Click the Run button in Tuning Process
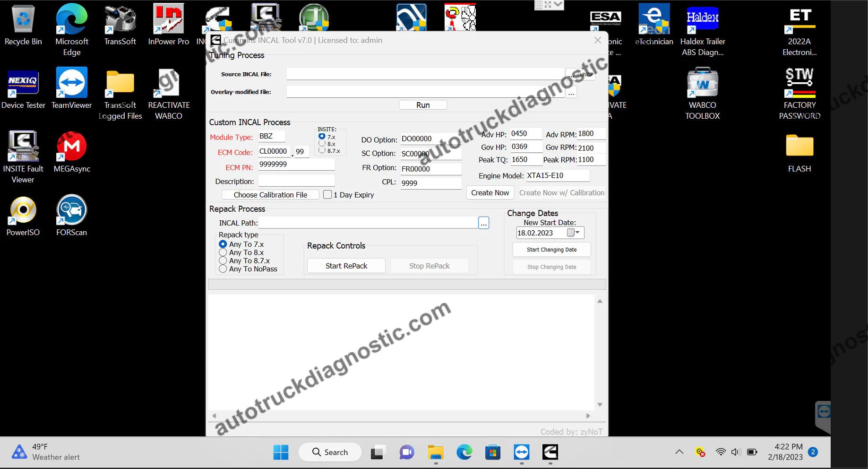Screen dimensions: 868x469 423,105
